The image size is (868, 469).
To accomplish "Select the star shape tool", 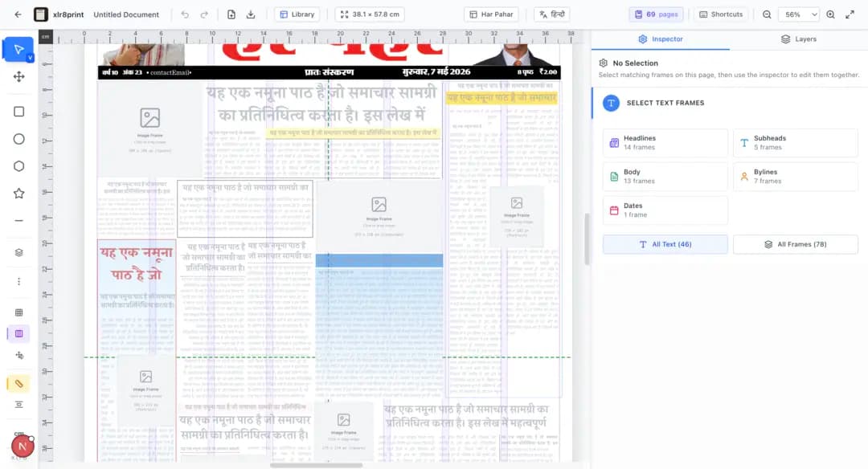I will (x=18, y=193).
